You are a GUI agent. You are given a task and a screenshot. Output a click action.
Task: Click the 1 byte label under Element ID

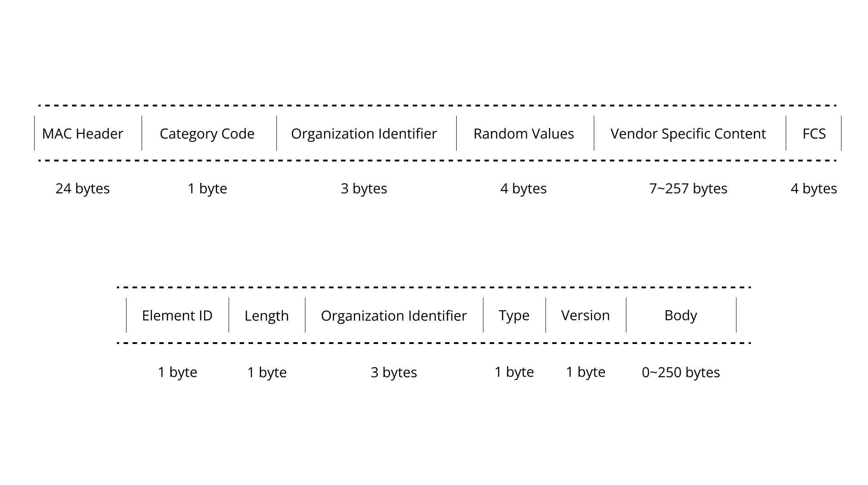(x=178, y=372)
